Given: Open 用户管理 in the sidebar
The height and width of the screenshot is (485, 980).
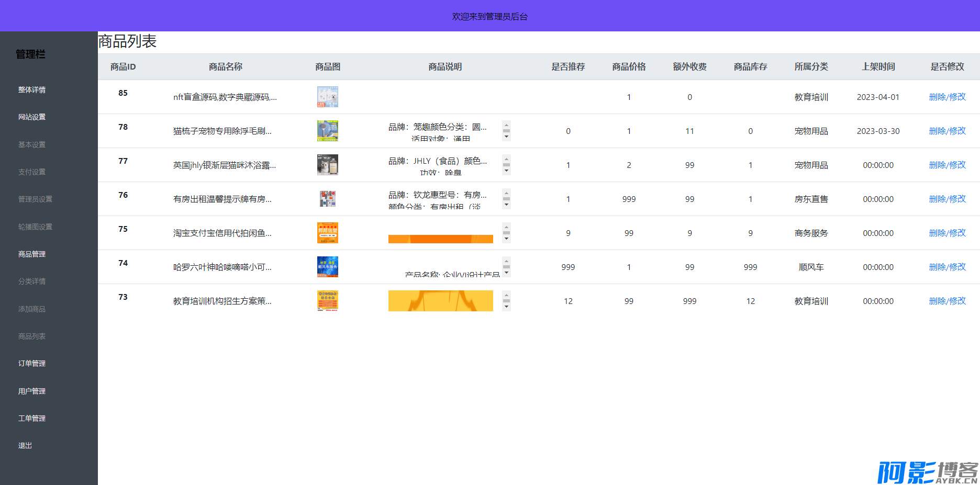Looking at the screenshot, I should [x=32, y=391].
